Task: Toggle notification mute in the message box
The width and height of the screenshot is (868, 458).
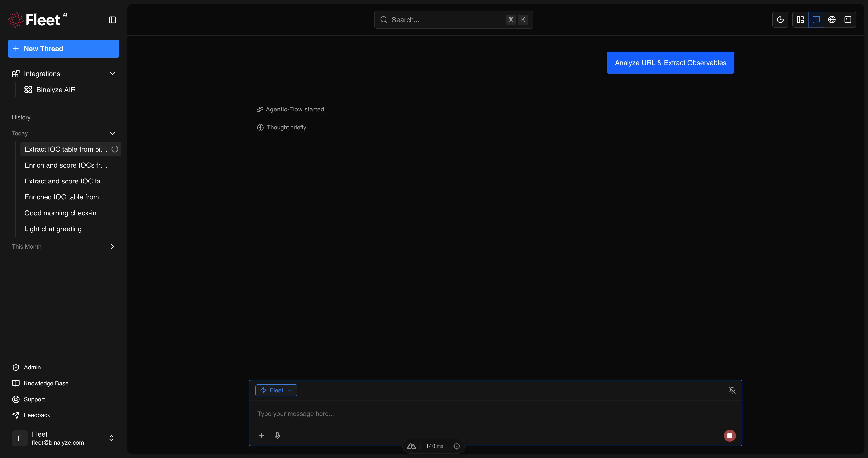Action: tap(732, 390)
